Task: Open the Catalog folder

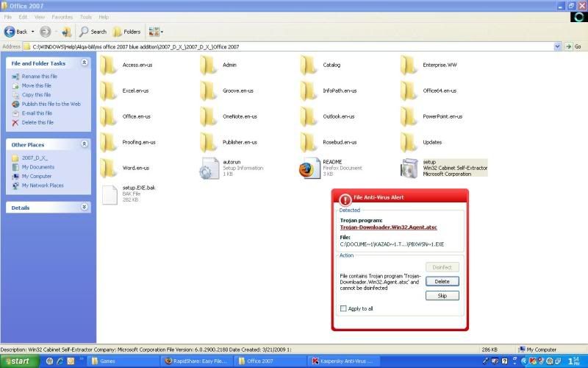Action: 320,65
